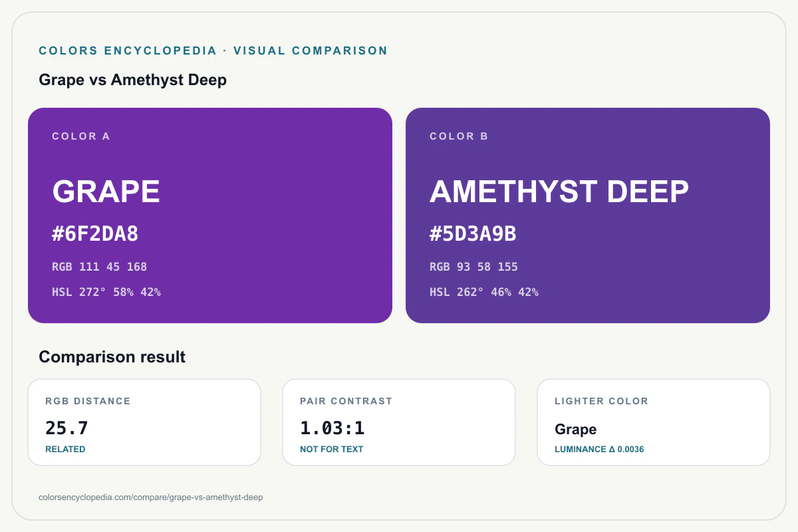Click the COLOR A label

tap(81, 136)
